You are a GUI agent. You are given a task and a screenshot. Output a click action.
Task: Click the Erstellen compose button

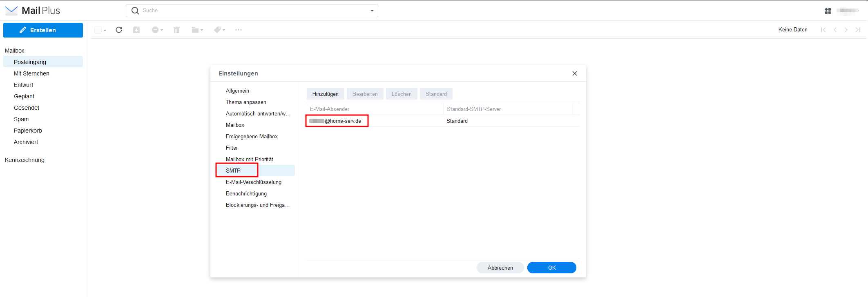click(43, 30)
